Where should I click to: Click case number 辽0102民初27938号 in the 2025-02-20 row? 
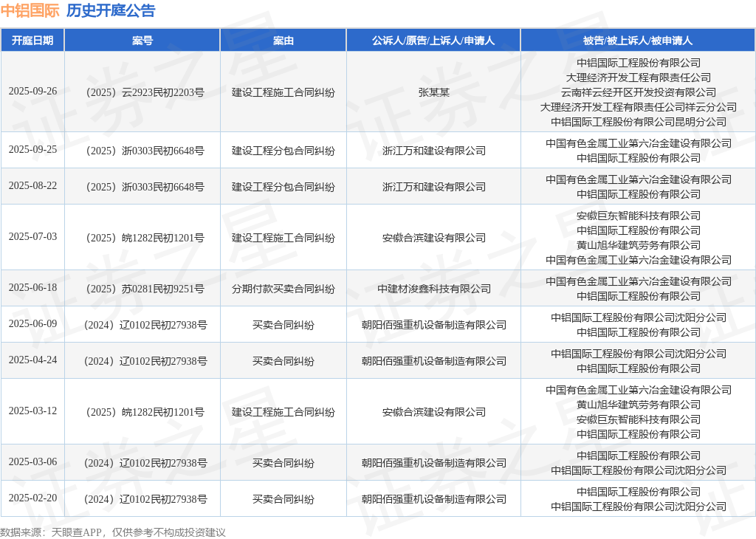pyautogui.click(x=145, y=499)
